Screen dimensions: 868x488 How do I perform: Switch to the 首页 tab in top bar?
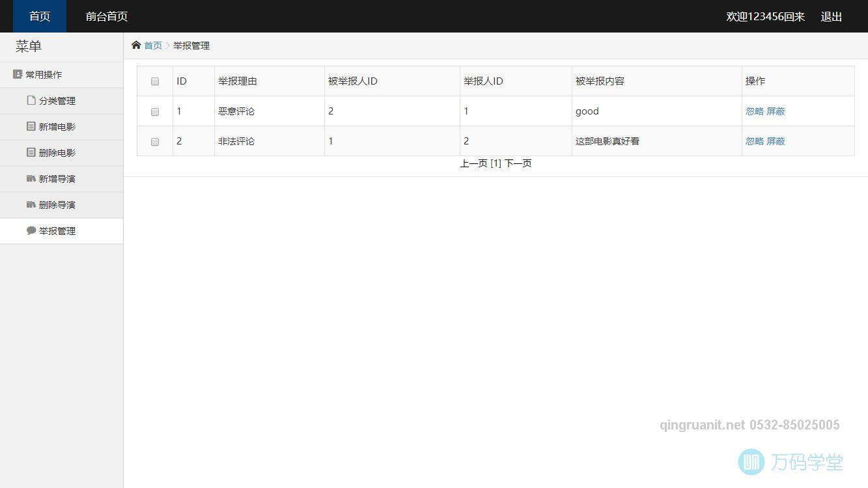pyautogui.click(x=38, y=16)
